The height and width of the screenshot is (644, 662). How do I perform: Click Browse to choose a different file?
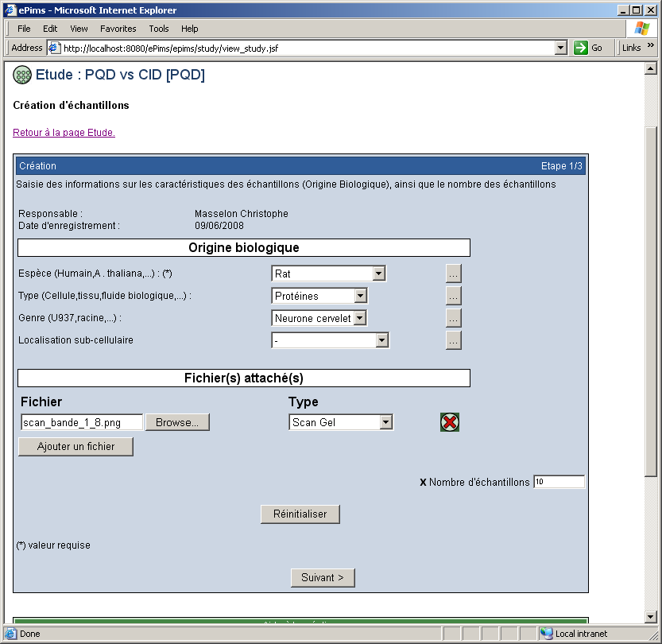(x=176, y=421)
